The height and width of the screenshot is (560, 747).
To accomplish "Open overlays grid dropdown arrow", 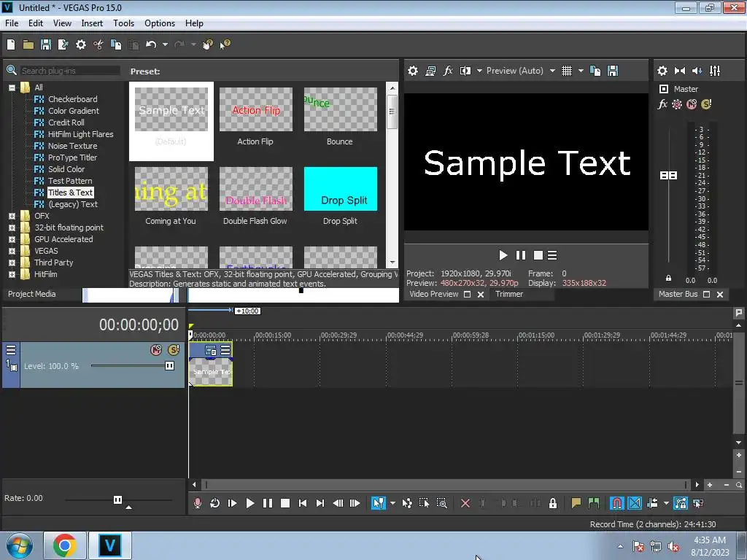I will (581, 71).
